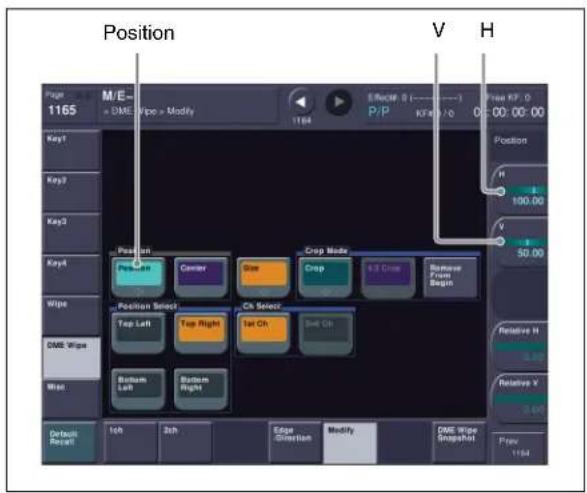Select Bottom Right position
Image resolution: width=587 pixels, height=493 pixels.
[x=201, y=389]
